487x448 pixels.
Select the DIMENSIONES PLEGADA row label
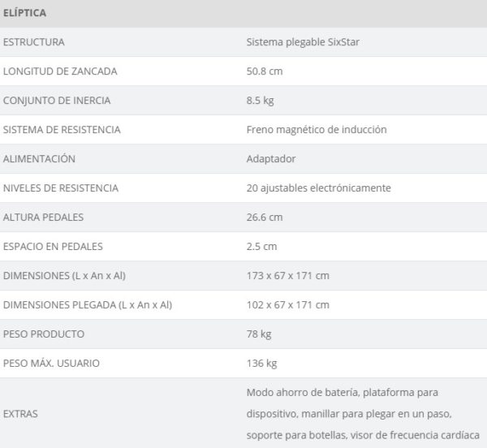[88, 305]
